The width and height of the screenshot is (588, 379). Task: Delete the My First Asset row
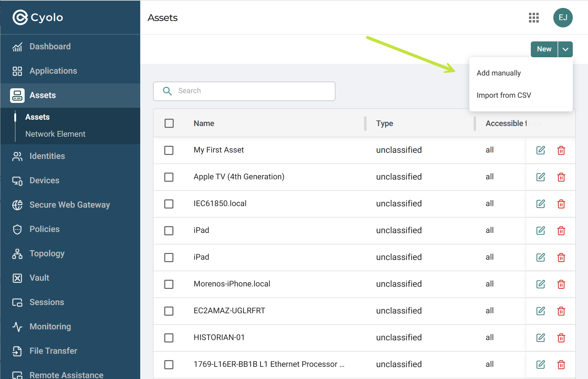coord(561,150)
